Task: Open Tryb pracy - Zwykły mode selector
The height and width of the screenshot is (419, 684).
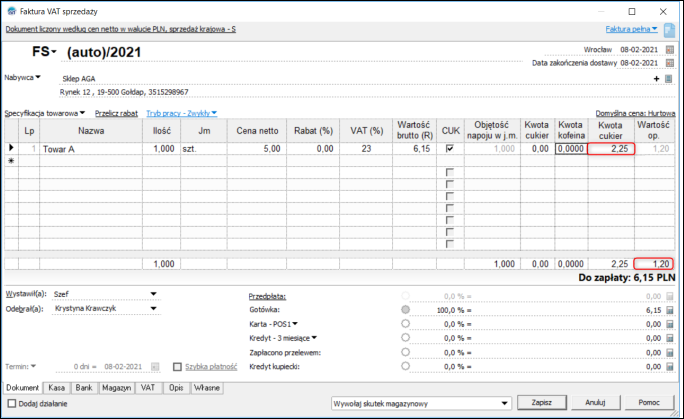Action: pyautogui.click(x=181, y=113)
